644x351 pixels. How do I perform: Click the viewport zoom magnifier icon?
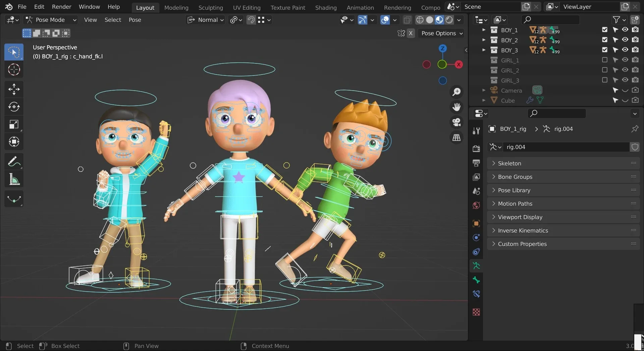coord(457,92)
